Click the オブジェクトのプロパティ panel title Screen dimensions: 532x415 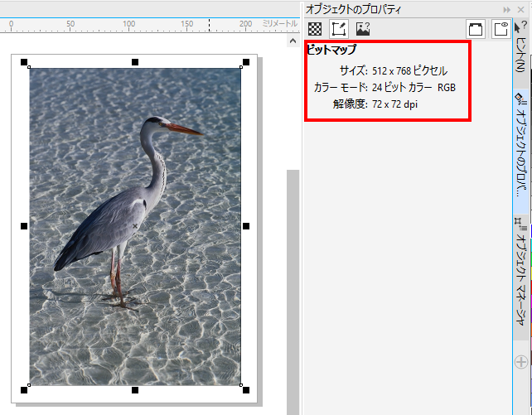point(354,9)
